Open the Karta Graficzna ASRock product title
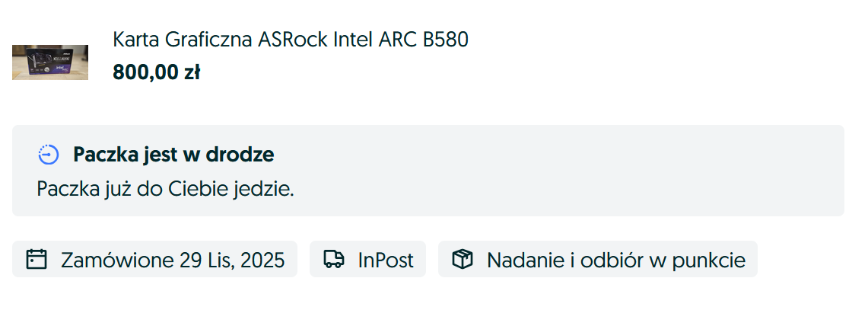This screenshot has width=868, height=310. click(290, 39)
